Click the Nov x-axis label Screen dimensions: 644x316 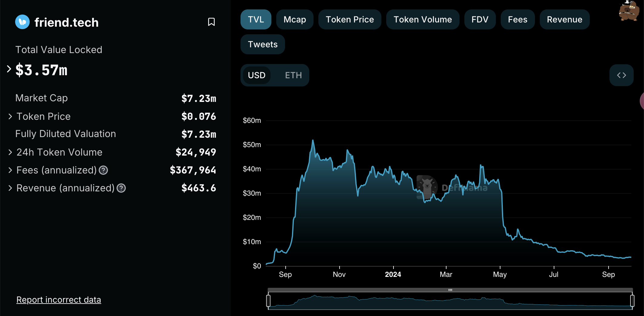pos(339,274)
